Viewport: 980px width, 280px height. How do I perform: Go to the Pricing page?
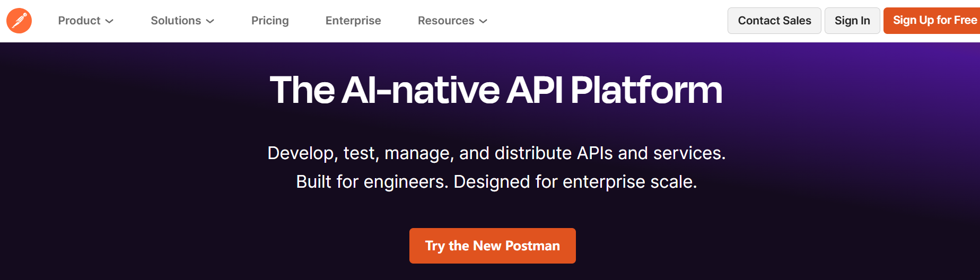point(270,21)
